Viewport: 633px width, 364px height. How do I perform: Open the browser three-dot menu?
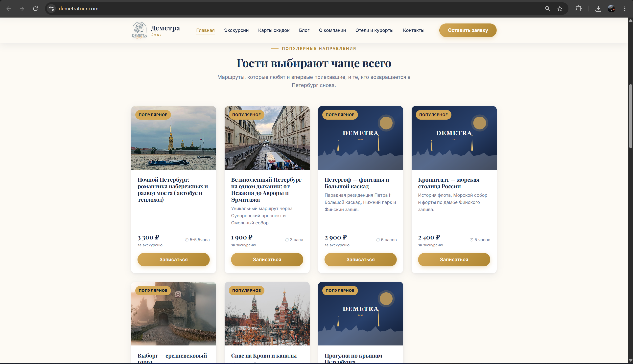tap(625, 9)
